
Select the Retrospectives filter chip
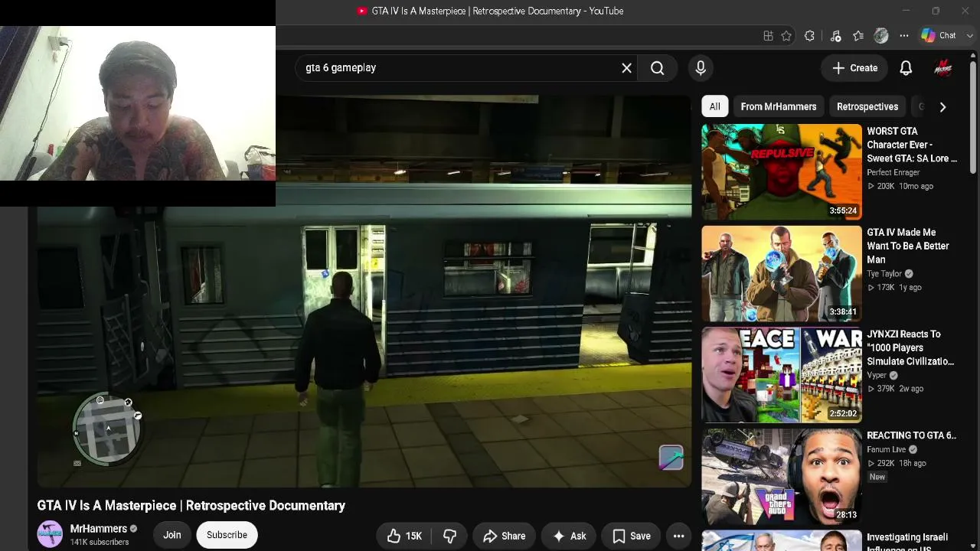(867, 106)
